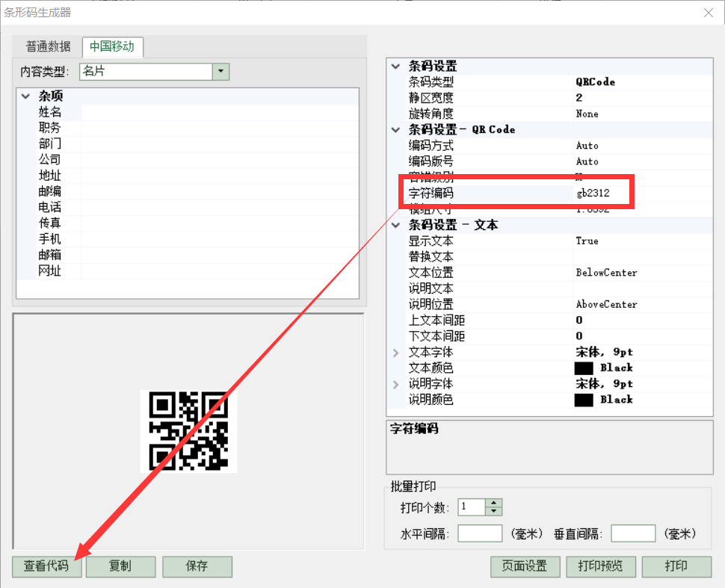Click the 职务 value field
Image resolution: width=725 pixels, height=588 pixels.
click(x=220, y=128)
